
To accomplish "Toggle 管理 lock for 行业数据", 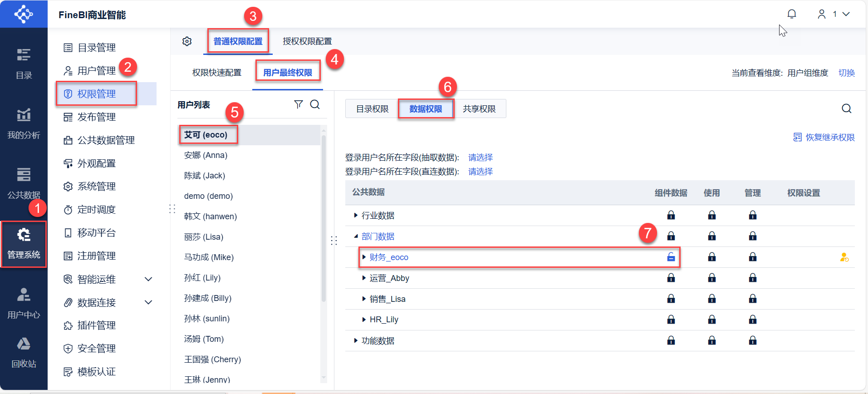I will click(753, 215).
